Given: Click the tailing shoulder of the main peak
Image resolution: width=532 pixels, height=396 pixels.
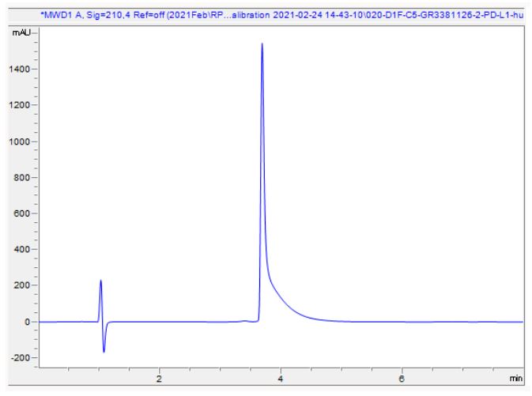Looking at the screenshot, I should pos(278,295).
